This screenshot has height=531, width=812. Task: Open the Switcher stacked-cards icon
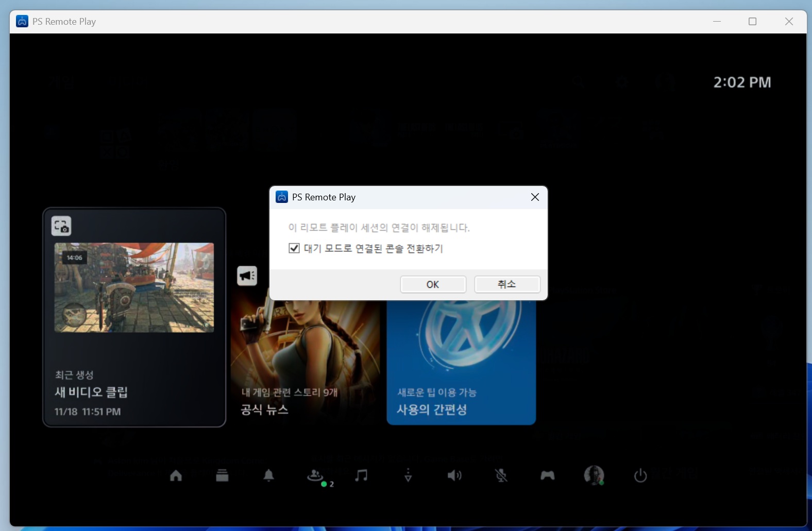click(222, 475)
